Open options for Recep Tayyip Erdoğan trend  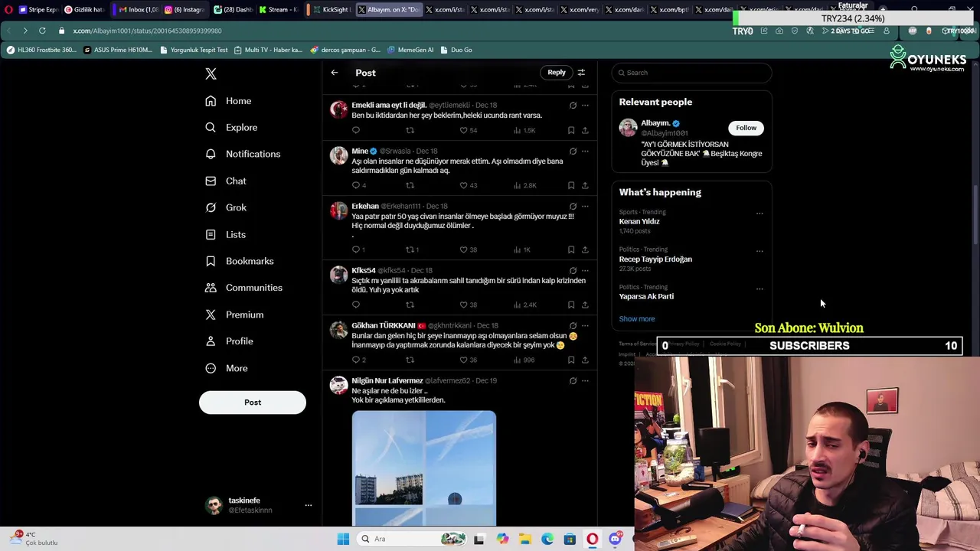759,251
